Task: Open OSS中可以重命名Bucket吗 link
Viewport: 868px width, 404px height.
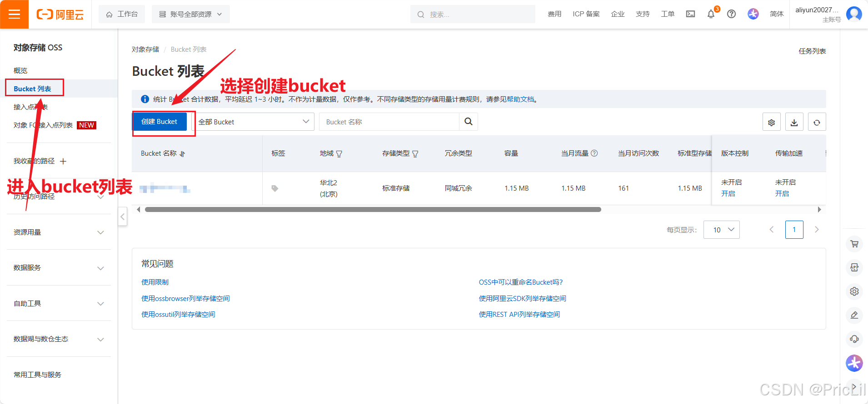Action: (x=521, y=282)
